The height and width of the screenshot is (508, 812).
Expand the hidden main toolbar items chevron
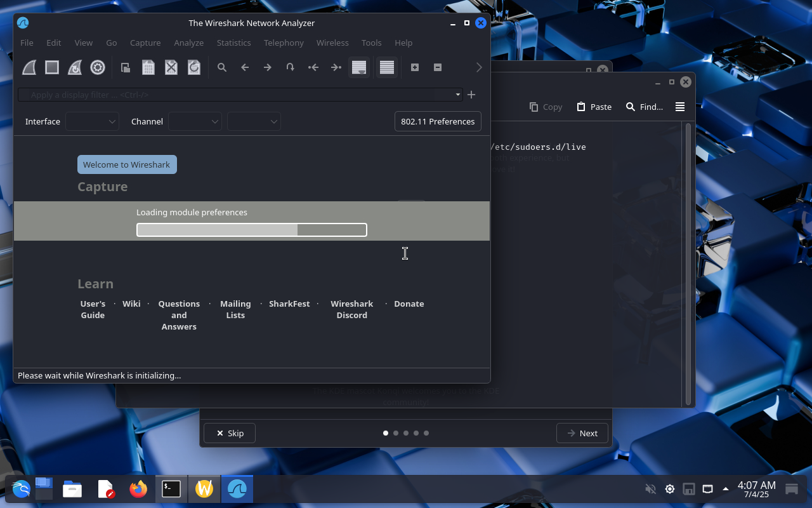(x=479, y=67)
